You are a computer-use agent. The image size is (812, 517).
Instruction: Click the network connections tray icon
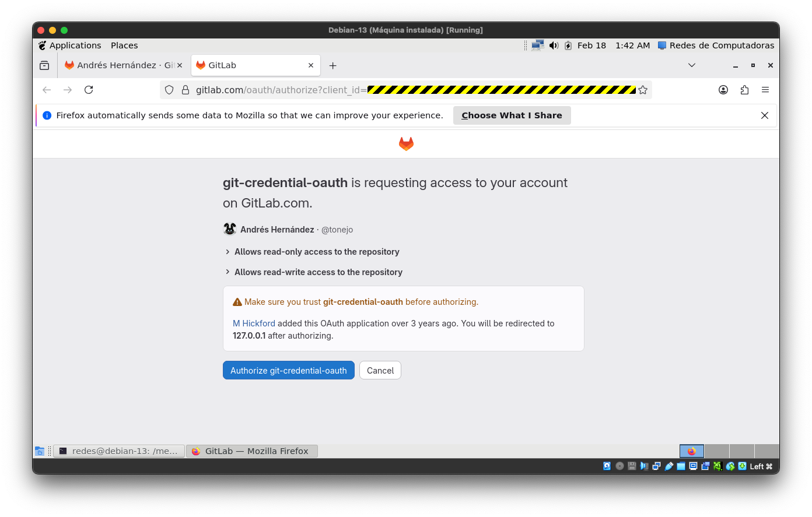(x=538, y=45)
